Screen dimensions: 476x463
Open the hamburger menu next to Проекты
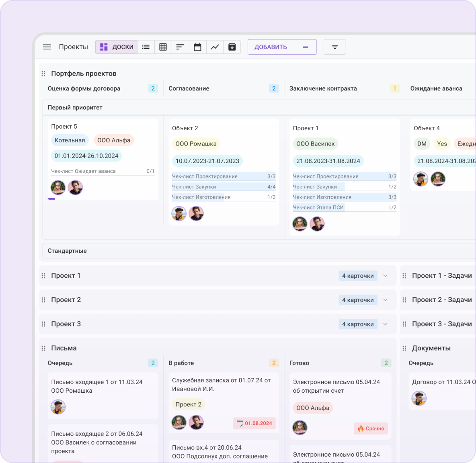(x=47, y=47)
